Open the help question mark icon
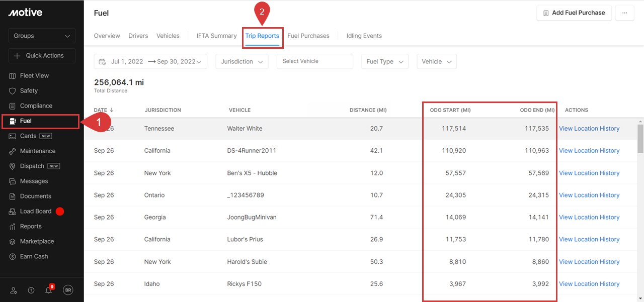Image resolution: width=644 pixels, height=302 pixels. pos(31,290)
